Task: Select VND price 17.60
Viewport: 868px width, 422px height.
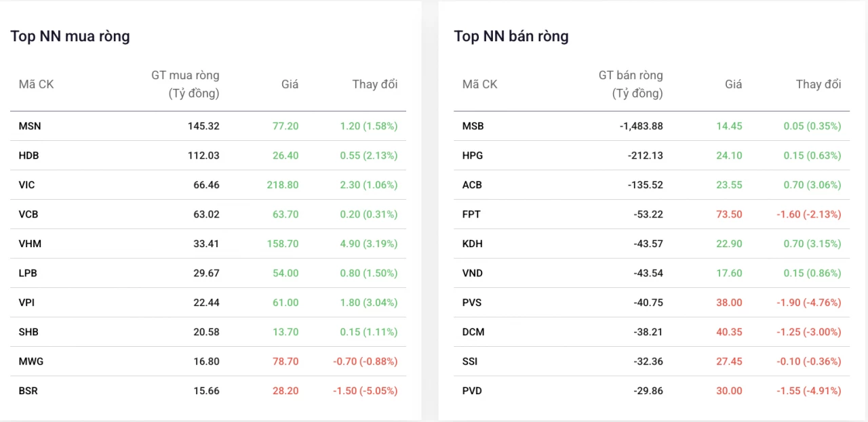Action: coord(729,274)
